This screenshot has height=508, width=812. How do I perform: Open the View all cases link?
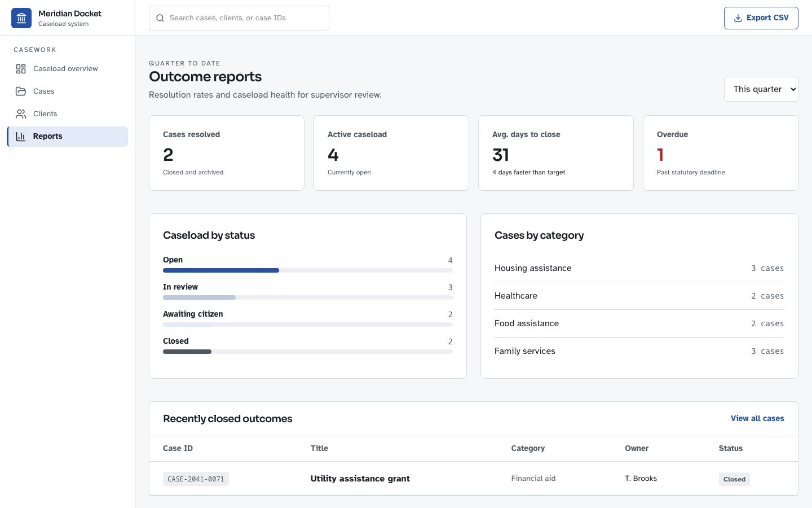[757, 418]
